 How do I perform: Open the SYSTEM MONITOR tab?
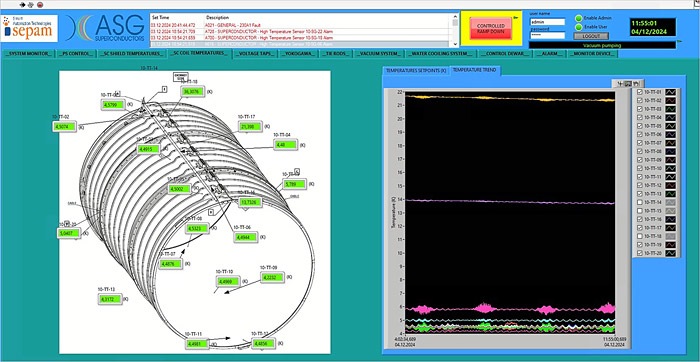tap(29, 54)
